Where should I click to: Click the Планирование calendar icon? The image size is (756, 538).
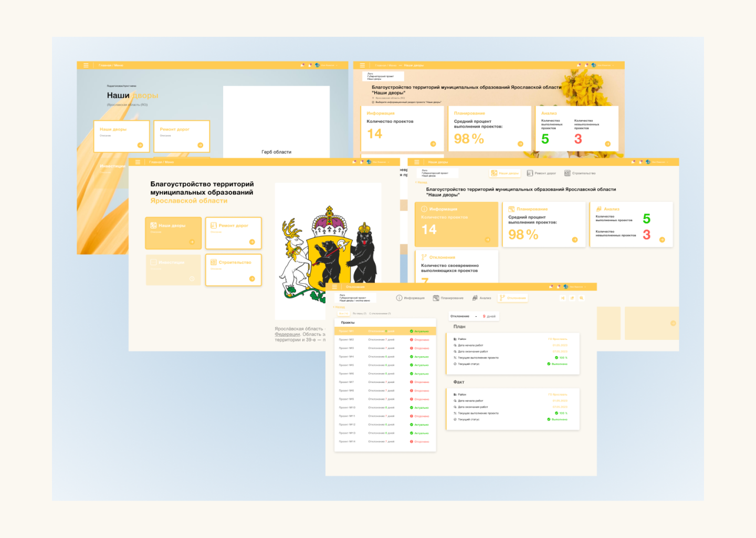point(435,298)
